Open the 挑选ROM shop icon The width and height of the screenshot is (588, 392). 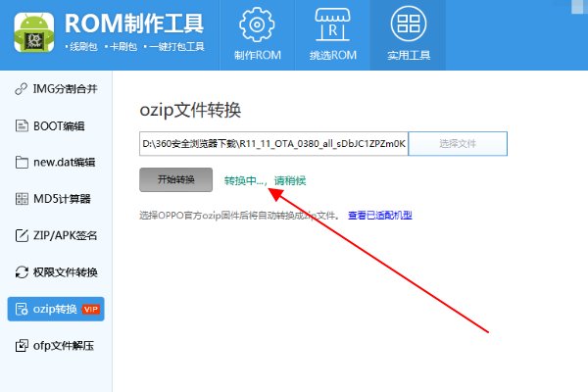[x=332, y=24]
